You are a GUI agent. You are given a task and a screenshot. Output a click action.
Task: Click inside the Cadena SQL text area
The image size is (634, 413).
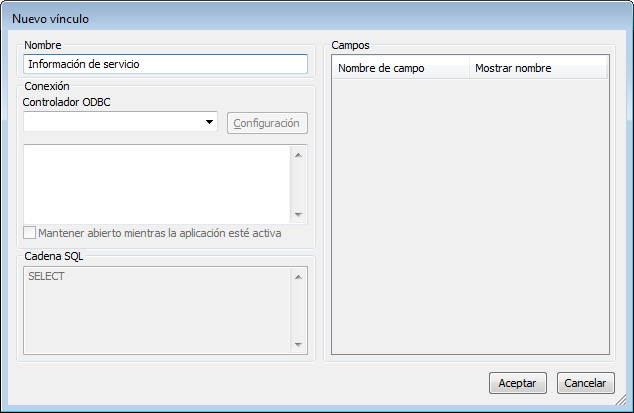[155, 310]
